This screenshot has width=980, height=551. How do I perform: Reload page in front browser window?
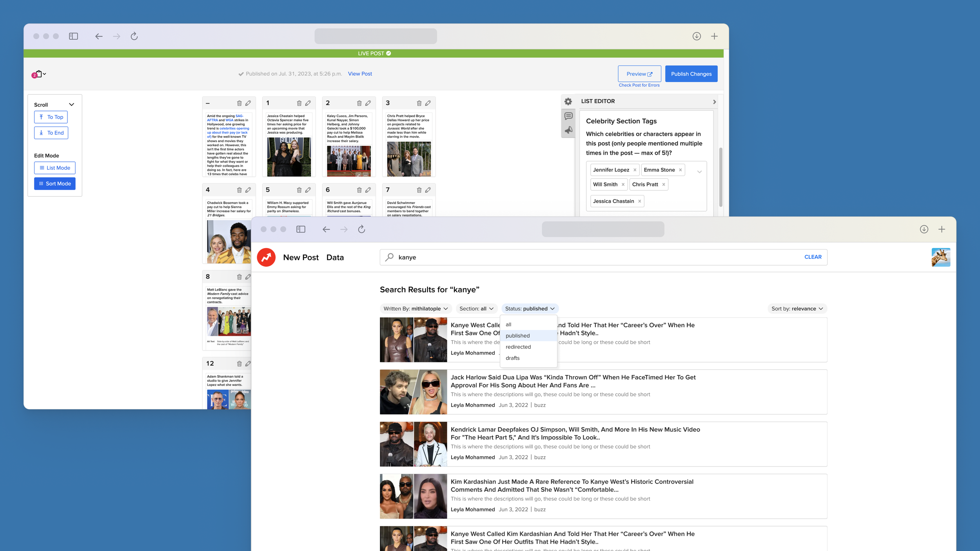(x=361, y=229)
